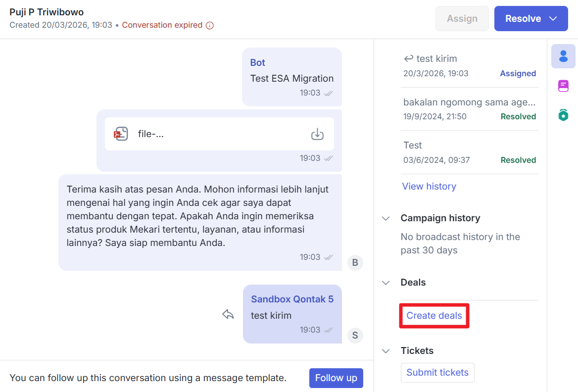Open the pink notes sidebar icon
Screen dimensions: 578x392
point(563,86)
